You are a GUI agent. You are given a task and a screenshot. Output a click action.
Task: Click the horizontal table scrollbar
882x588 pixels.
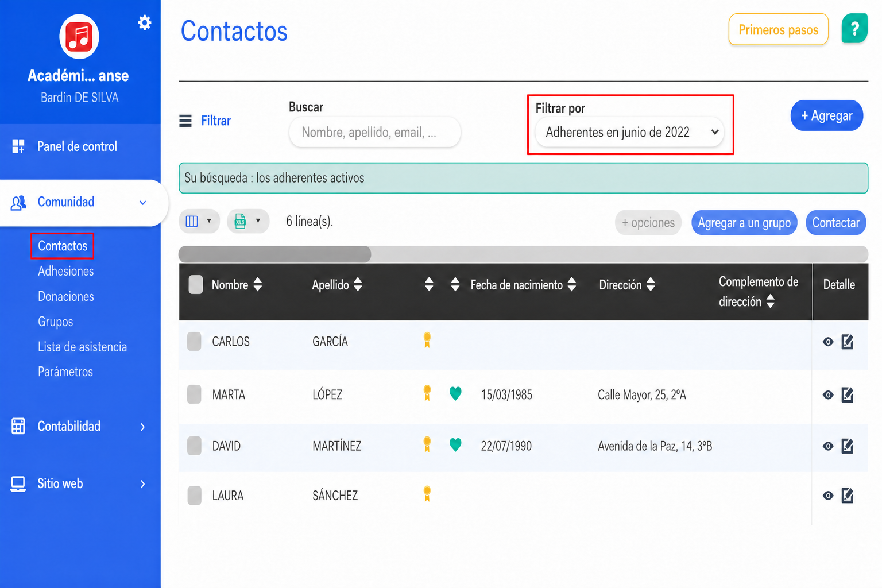(x=523, y=254)
